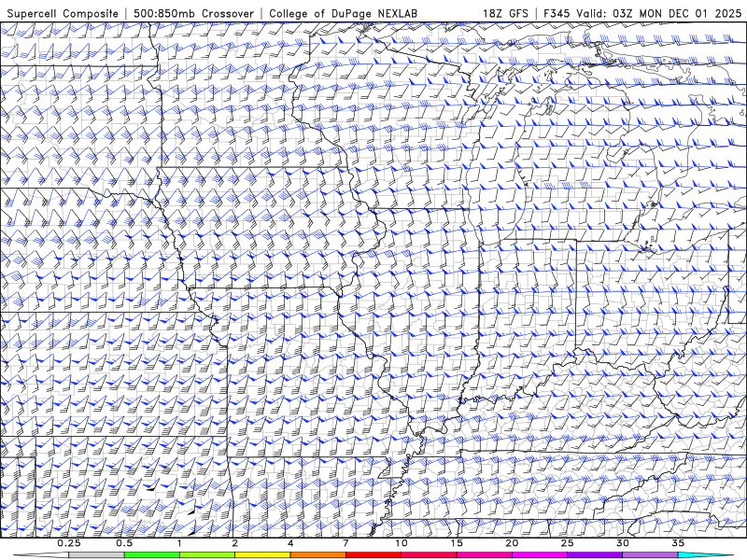This screenshot has width=747, height=560.
Task: Select the yellow-green 1–2 color segment
Action: (x=207, y=555)
